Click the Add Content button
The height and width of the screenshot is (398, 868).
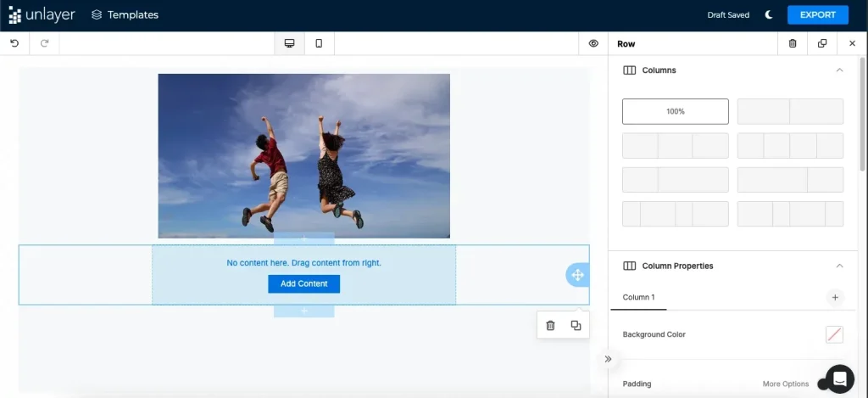[x=303, y=283]
